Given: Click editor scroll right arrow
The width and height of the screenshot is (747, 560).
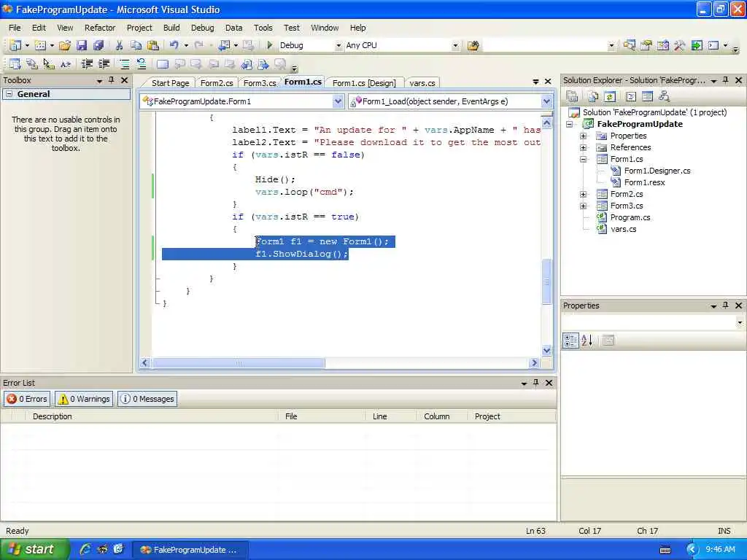Looking at the screenshot, I should click(x=534, y=363).
